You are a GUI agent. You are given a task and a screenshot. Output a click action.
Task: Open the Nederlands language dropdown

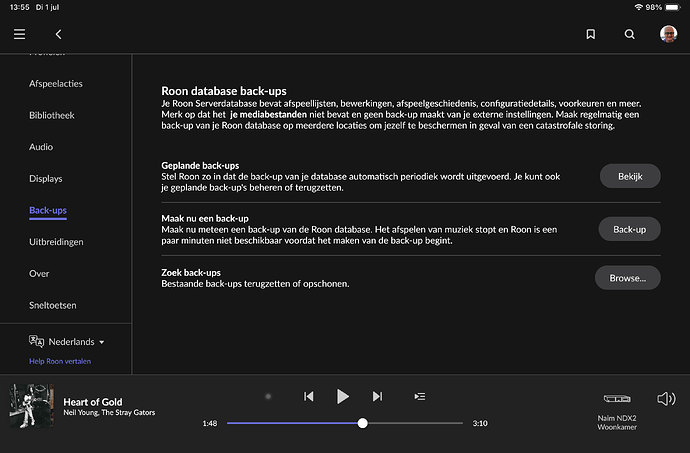click(x=76, y=342)
